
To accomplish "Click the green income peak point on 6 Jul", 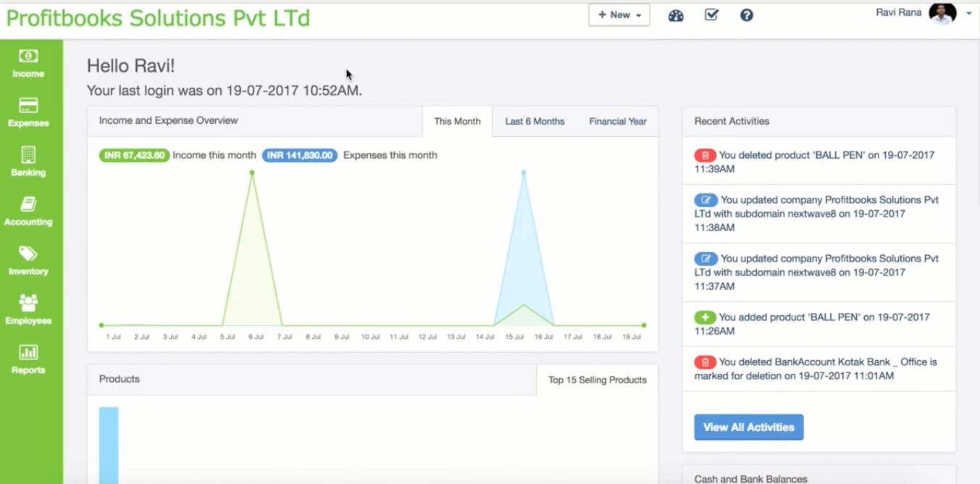I will point(252,172).
